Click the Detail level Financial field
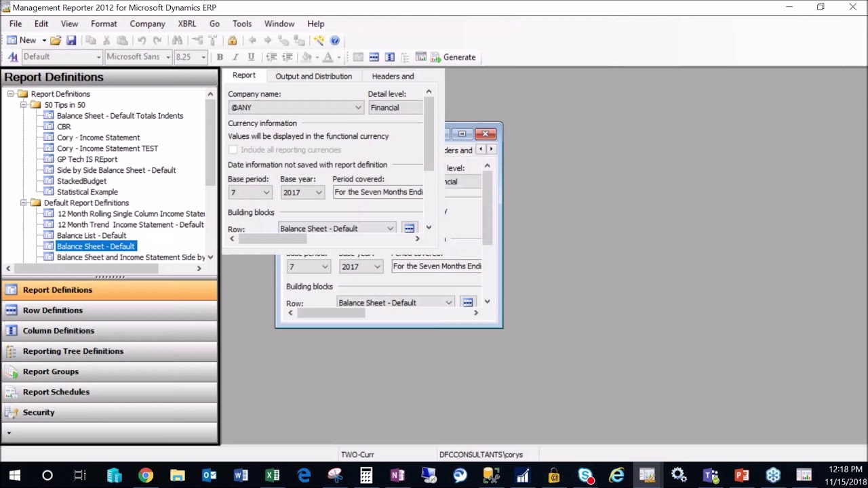The height and width of the screenshot is (488, 868). (396, 108)
